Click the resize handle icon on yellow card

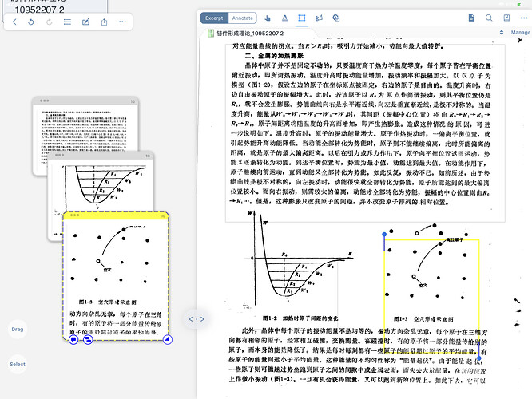coord(167,339)
